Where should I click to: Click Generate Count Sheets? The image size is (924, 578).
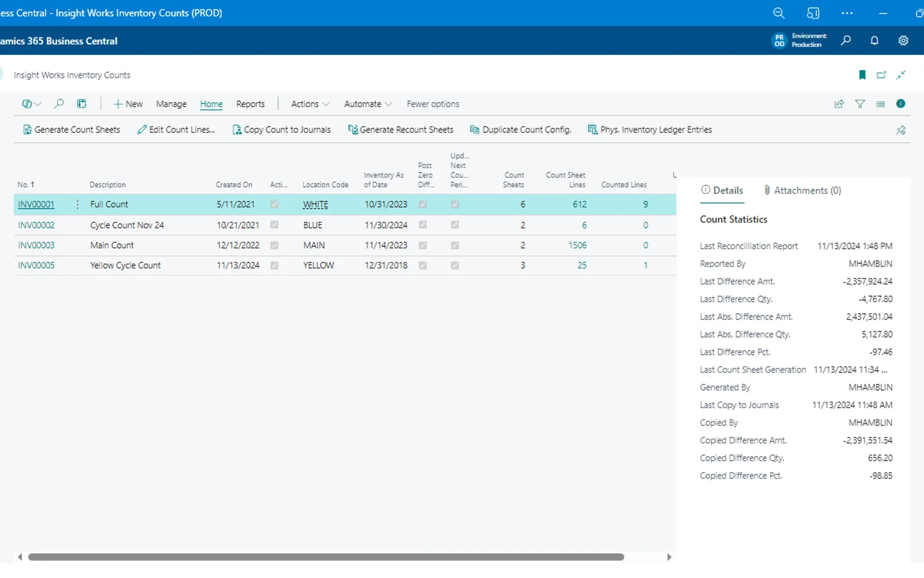pos(72,129)
